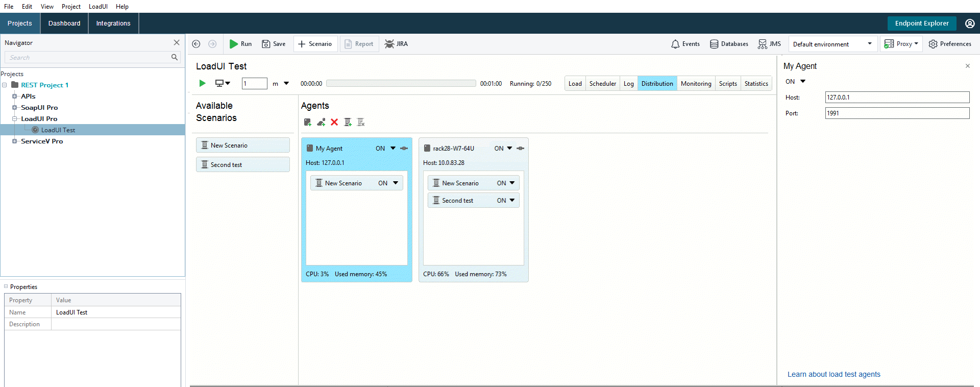Open the File menu
The height and width of the screenshot is (387, 980).
[9, 7]
